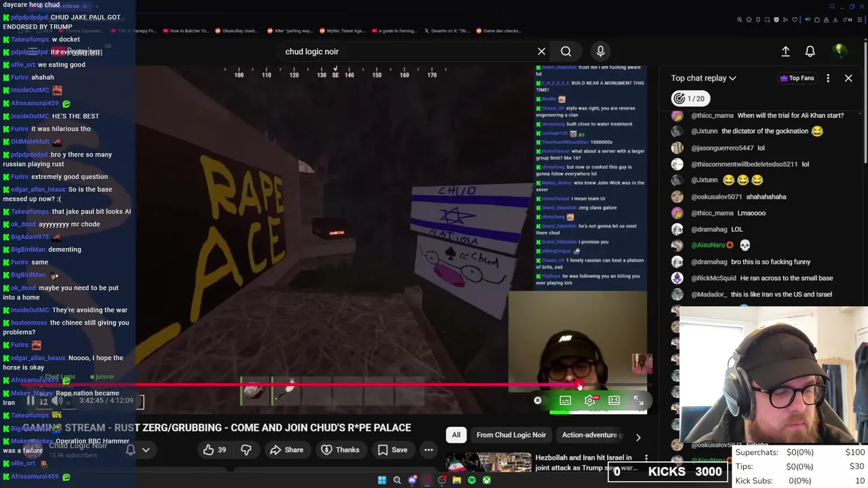
Task: Open the upload/create icon in YouTube header
Action: tap(785, 52)
